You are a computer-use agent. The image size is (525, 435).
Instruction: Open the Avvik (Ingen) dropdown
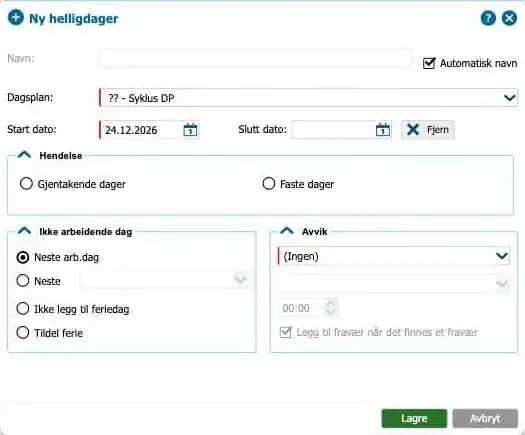pyautogui.click(x=393, y=256)
